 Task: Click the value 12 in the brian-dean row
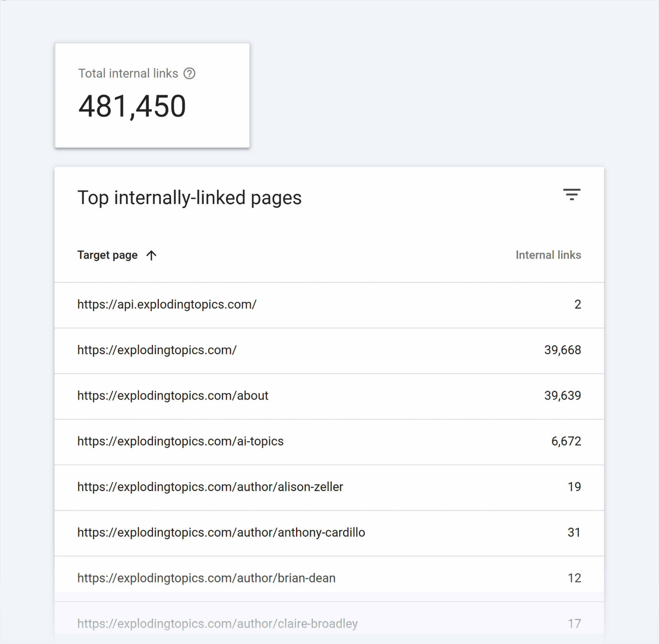(x=574, y=578)
